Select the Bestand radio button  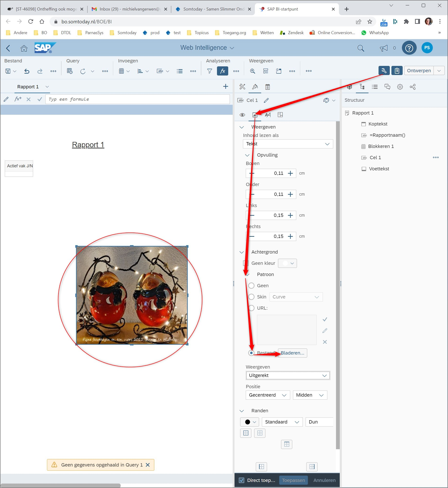click(251, 353)
